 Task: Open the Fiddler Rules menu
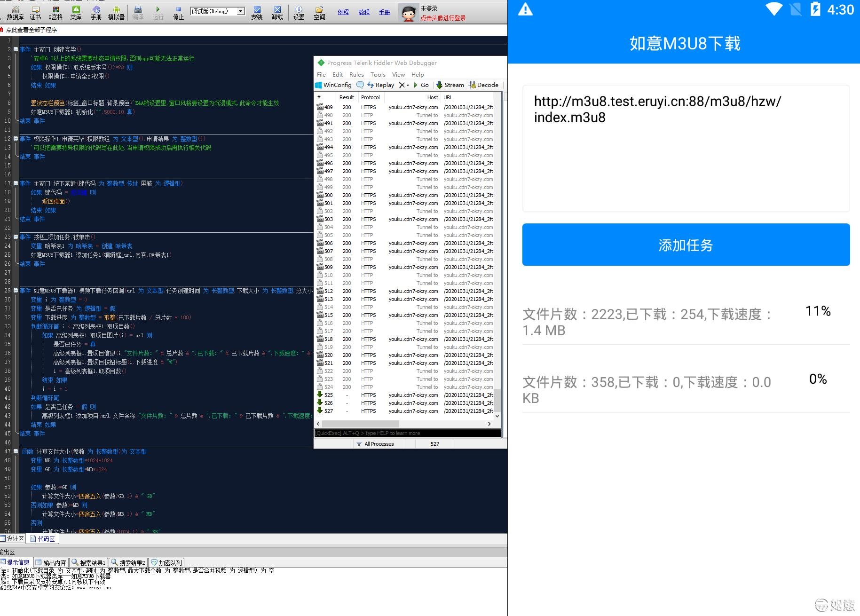356,74
